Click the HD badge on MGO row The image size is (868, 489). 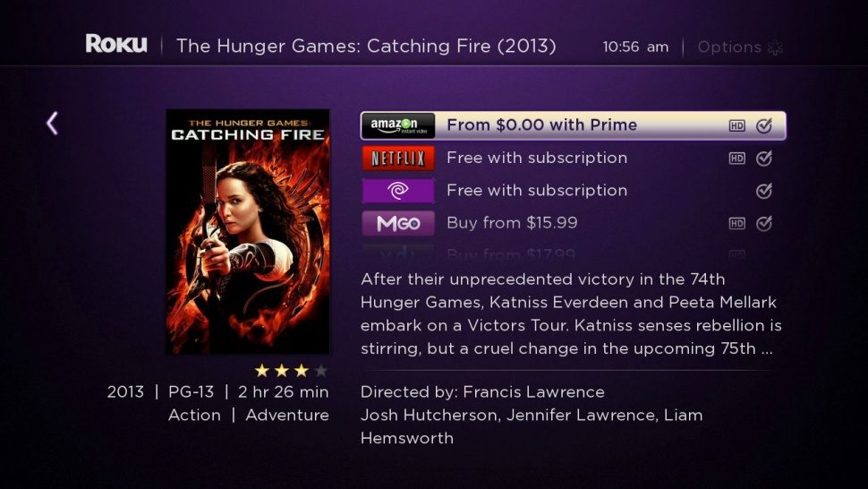point(736,224)
